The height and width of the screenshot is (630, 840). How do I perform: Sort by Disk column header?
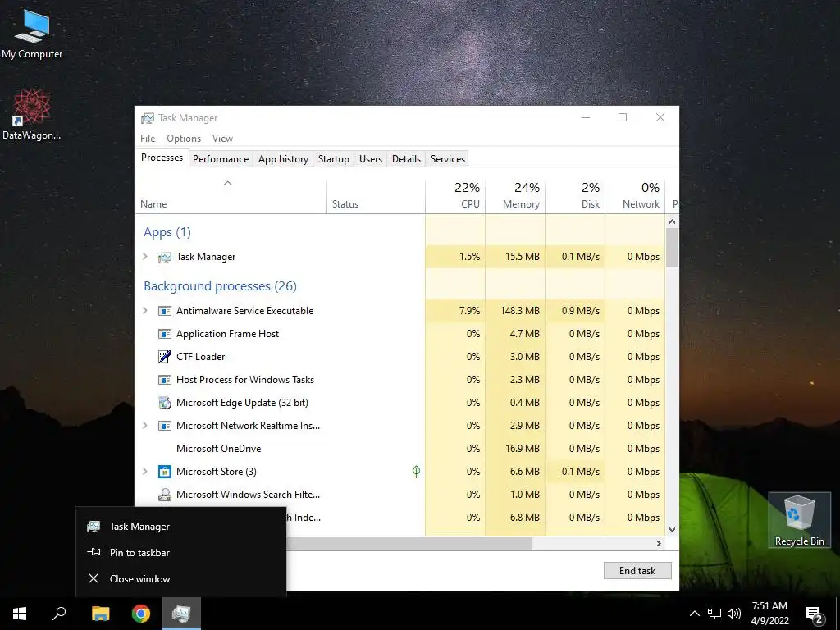point(575,197)
